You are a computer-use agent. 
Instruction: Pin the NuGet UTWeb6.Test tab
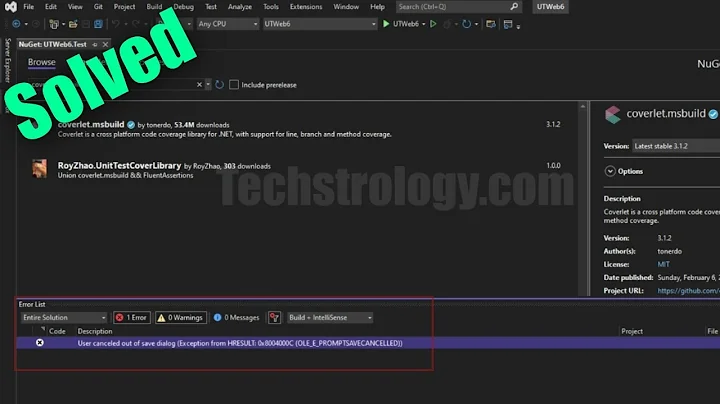click(x=95, y=45)
